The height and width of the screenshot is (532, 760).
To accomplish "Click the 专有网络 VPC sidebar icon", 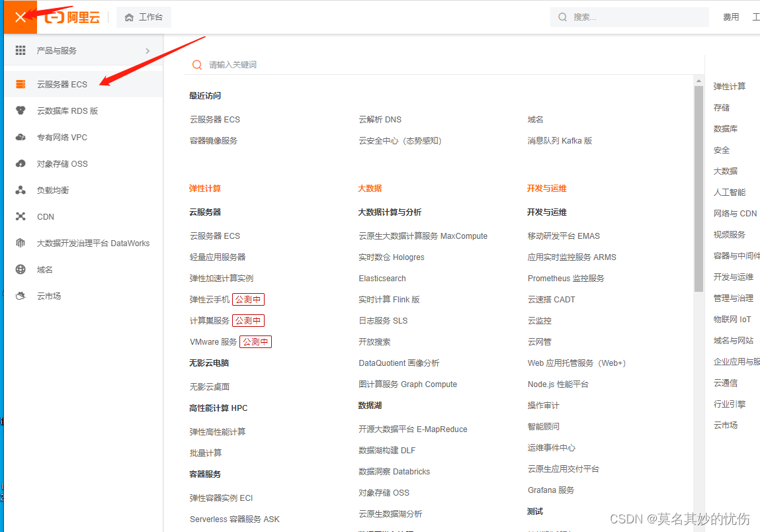I will tap(21, 137).
